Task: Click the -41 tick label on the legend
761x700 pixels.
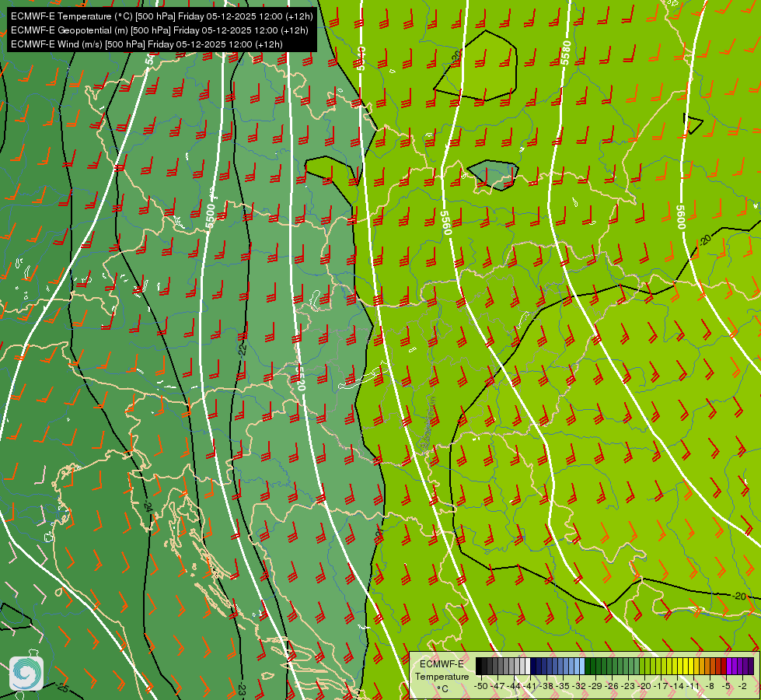Action: point(529,686)
